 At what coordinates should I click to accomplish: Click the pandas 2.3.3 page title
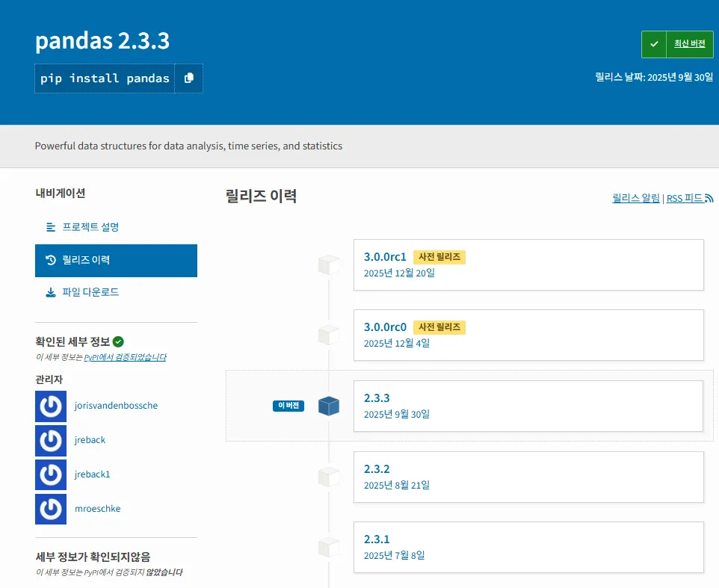click(x=102, y=41)
